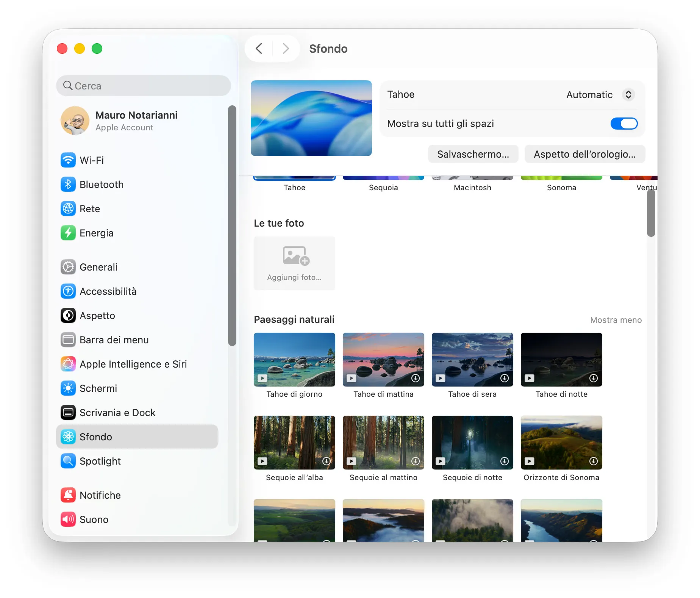Image resolution: width=700 pixels, height=598 pixels.
Task: Click Aspetto dell'orologio button
Action: click(x=584, y=154)
